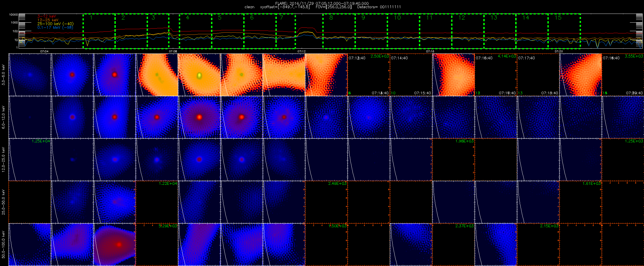Select interval 15 label in the light curve
This screenshot has width=644, height=266.
click(558, 18)
